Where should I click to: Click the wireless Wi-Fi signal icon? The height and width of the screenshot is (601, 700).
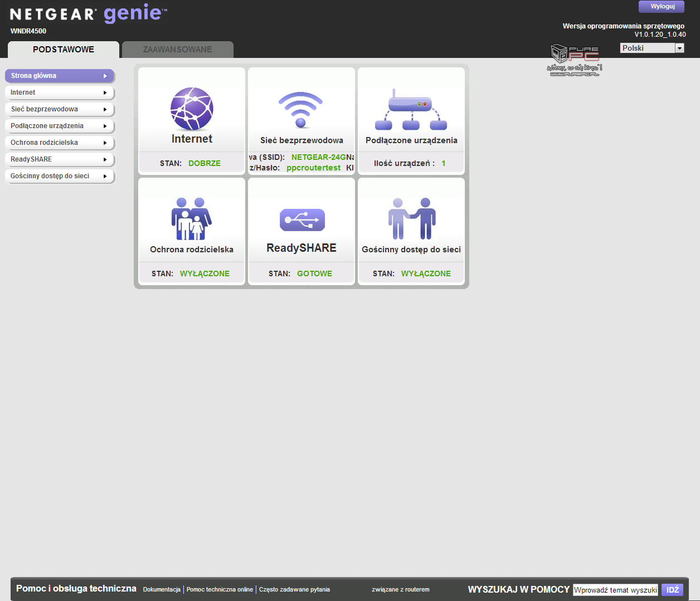(301, 110)
